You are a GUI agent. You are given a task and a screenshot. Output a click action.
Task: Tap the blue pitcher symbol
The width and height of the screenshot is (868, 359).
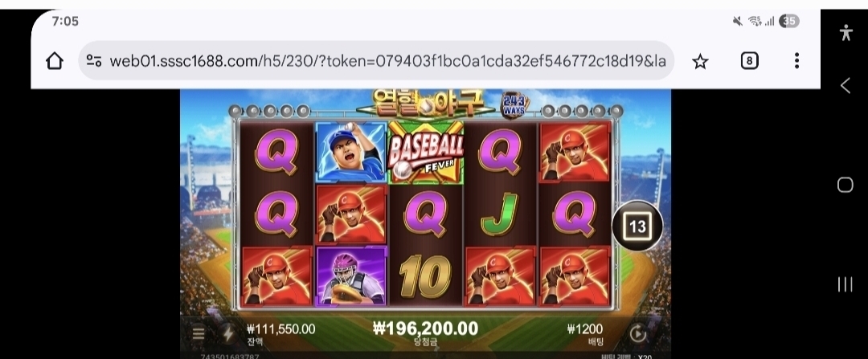tap(351, 152)
